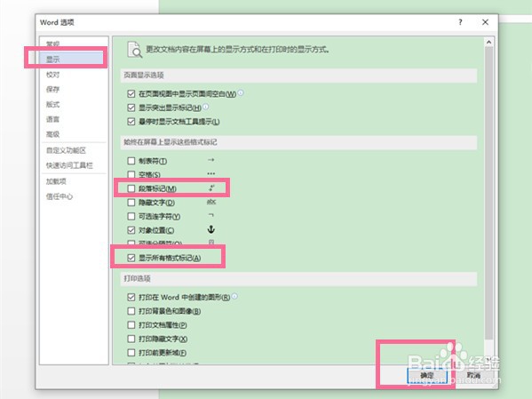The image size is (532, 399).
Task: Click info icon beside 页面间空白 option
Action: pyautogui.click(x=241, y=92)
